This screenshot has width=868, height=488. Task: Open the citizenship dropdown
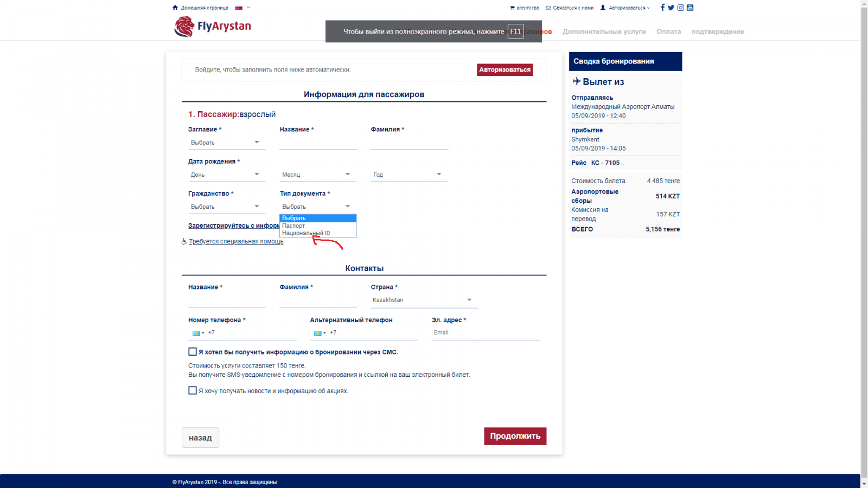tap(227, 207)
